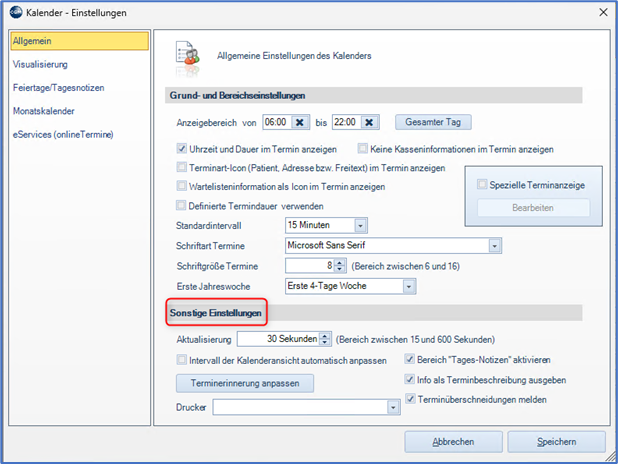Viewport: 618px width, 464px height.
Task: Clear the 06:00 start time with X
Action: click(300, 122)
